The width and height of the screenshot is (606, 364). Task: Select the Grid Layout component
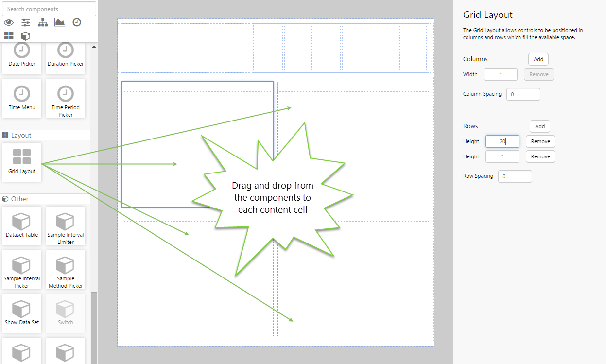click(x=21, y=162)
